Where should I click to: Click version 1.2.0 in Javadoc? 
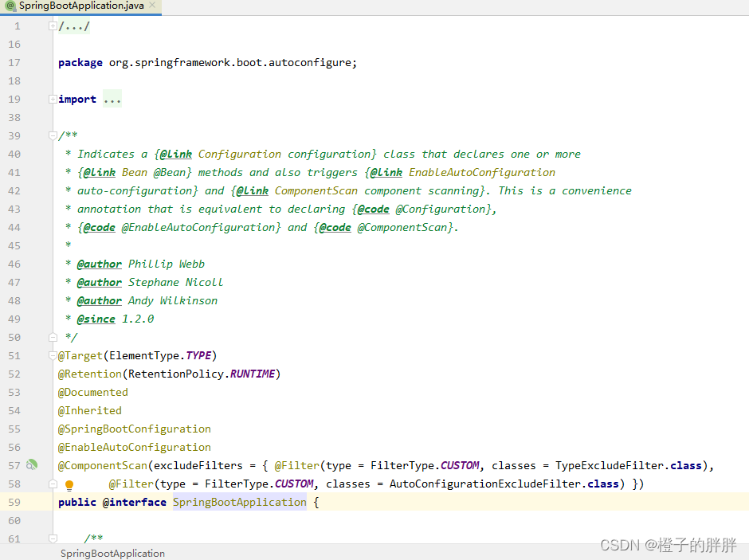click(138, 319)
